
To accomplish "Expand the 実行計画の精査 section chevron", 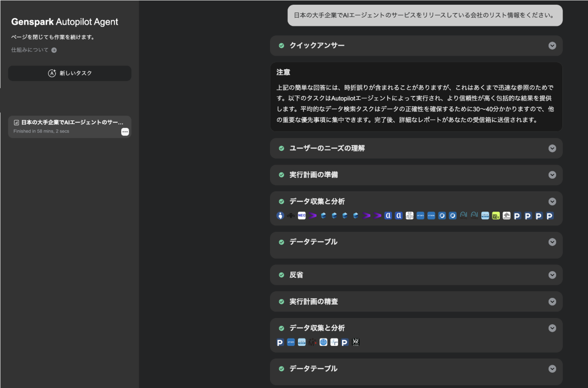I will 552,302.
